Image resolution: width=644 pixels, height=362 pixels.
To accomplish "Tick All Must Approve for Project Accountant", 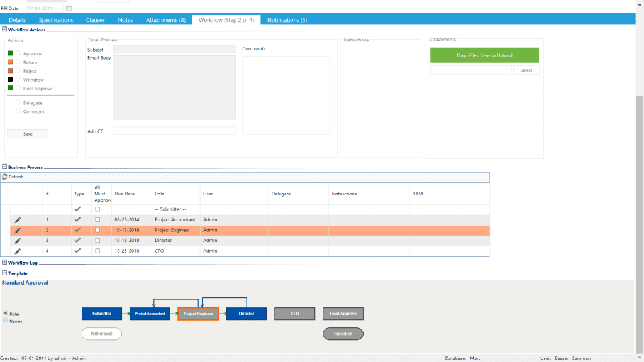I will point(97,219).
